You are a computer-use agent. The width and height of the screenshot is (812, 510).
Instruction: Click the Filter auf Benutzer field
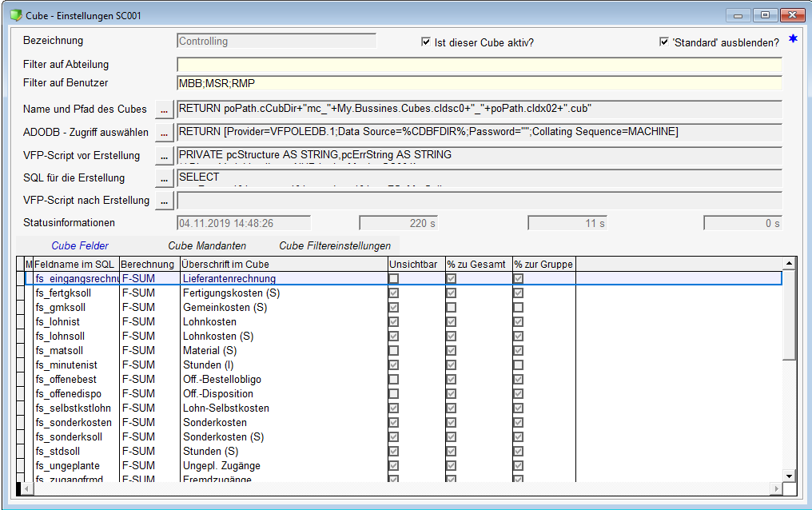[478, 83]
